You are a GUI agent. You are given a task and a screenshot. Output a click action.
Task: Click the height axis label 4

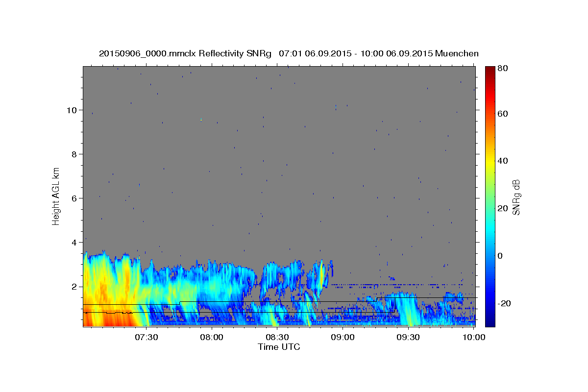75,243
